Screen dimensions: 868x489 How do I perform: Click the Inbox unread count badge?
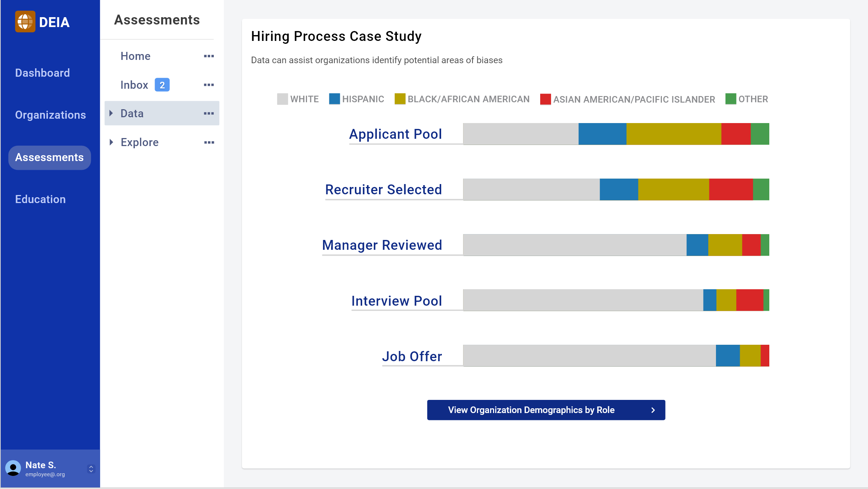(x=162, y=85)
